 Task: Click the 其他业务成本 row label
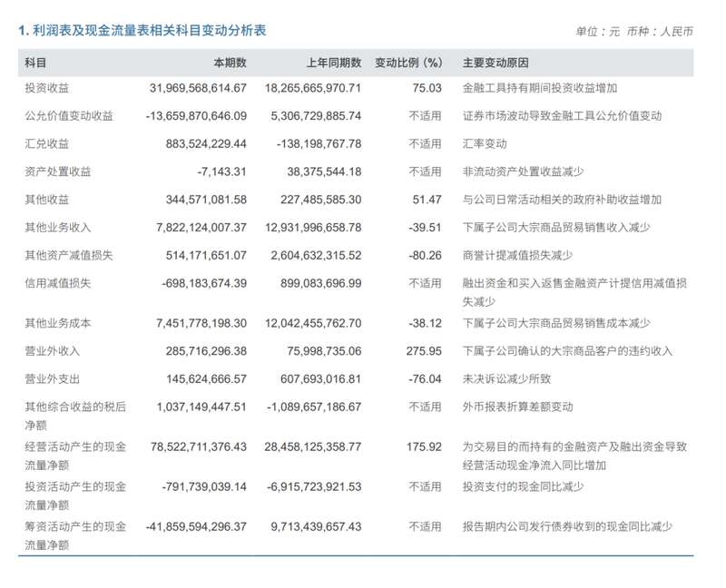click(58, 323)
